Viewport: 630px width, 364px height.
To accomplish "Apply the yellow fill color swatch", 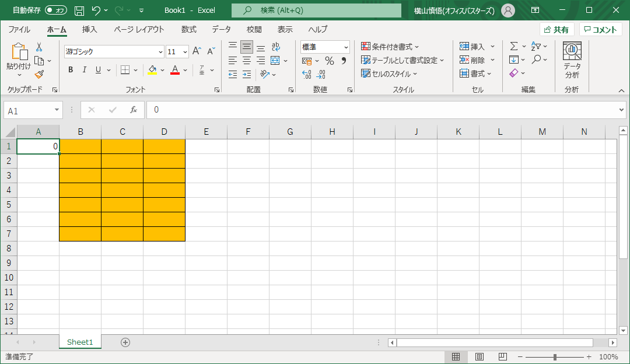I will coord(152,70).
